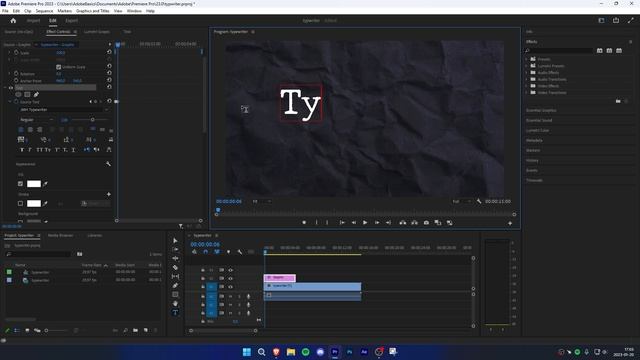Viewport: 640px width, 360px height.
Task: Open timeline display settings wrench
Action: pyautogui.click(x=240, y=252)
